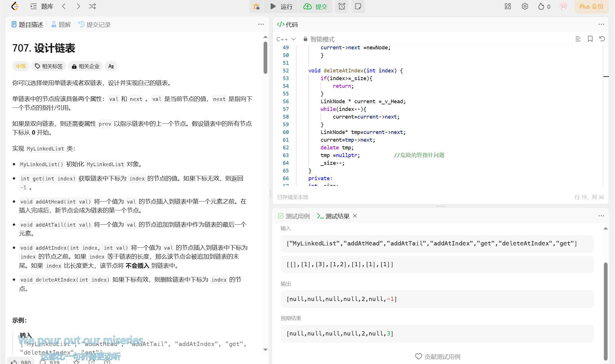Click the //危险的野指针问题 comment

[x=419, y=155]
